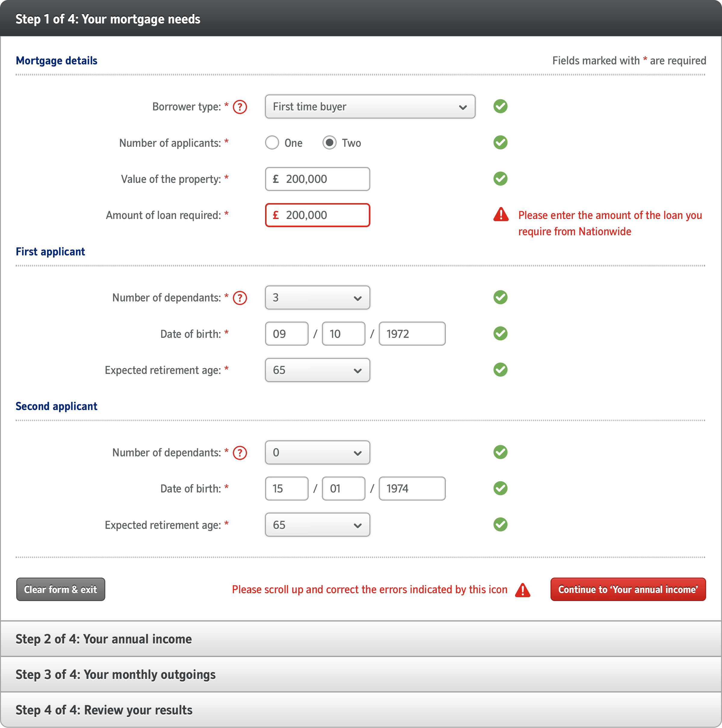This screenshot has height=728, width=722.
Task: Click help icon beside Borrower type
Action: point(240,107)
